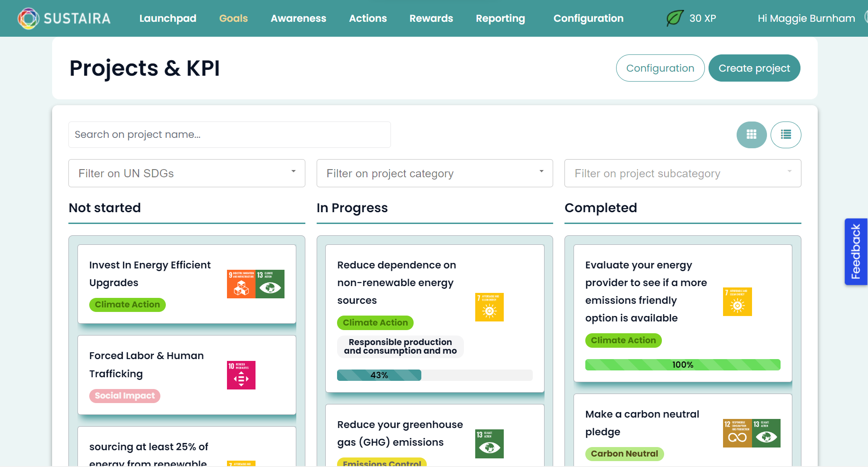This screenshot has width=868, height=467.
Task: Click SDG 12 Responsible Consumption icon
Action: click(737, 433)
